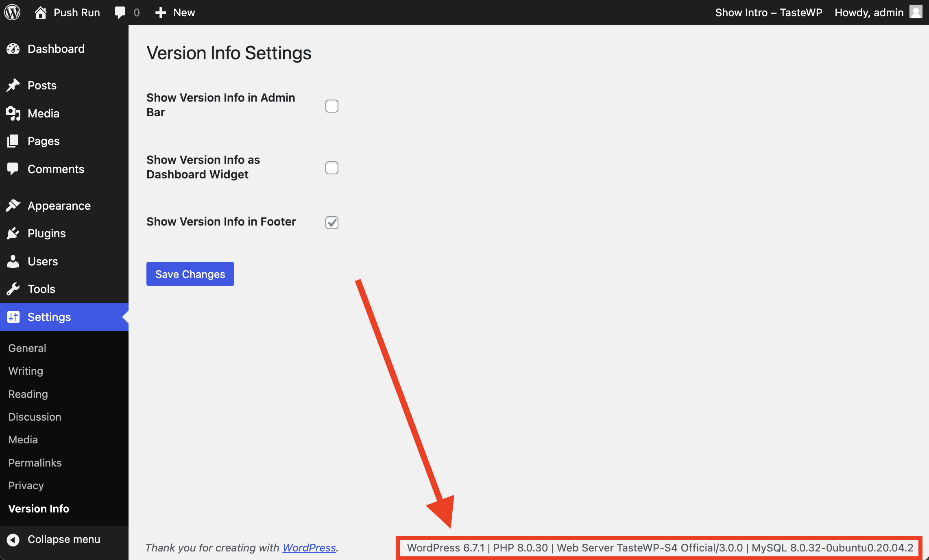The width and height of the screenshot is (929, 560).
Task: Disable Show Version Info in Footer
Action: [331, 222]
